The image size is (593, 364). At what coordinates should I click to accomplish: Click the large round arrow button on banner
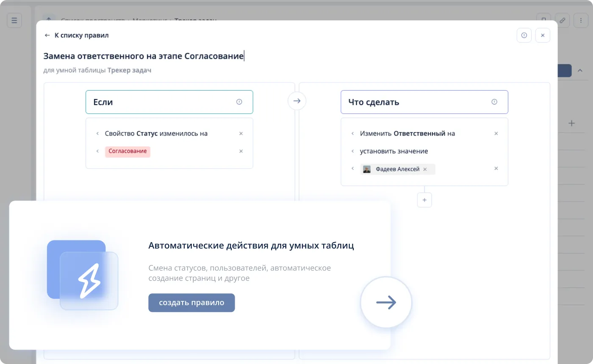point(386,302)
